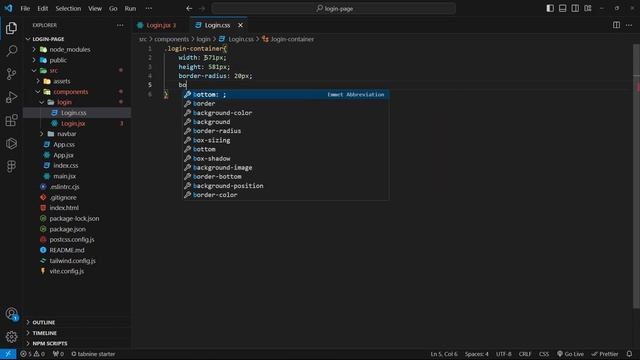Screen dimensions: 640x360
Task: Open notifications bell icon
Action: pyautogui.click(x=629, y=354)
